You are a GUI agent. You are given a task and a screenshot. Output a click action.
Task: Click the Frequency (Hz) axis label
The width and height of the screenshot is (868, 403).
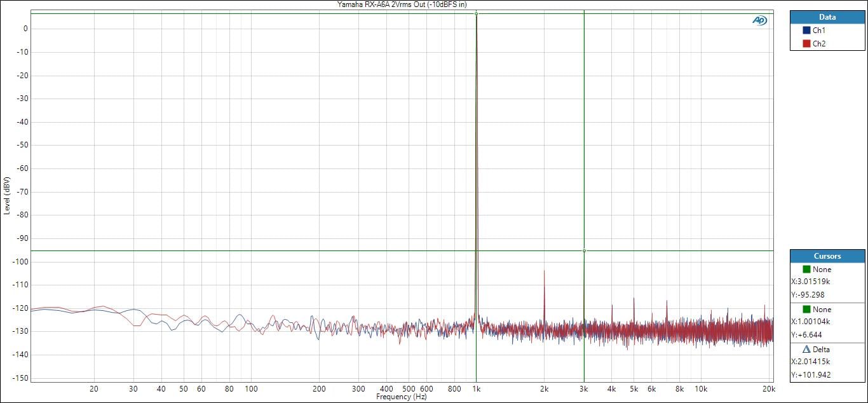tap(401, 397)
